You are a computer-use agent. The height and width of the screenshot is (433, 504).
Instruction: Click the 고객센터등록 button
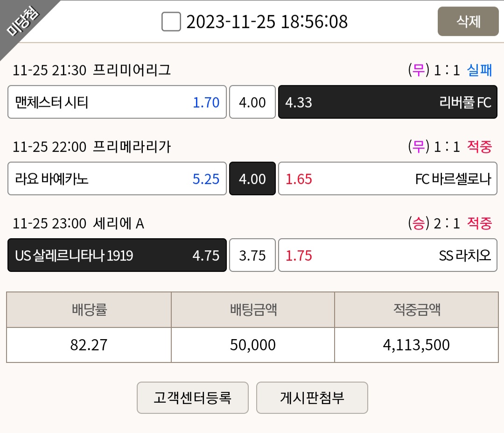click(193, 398)
